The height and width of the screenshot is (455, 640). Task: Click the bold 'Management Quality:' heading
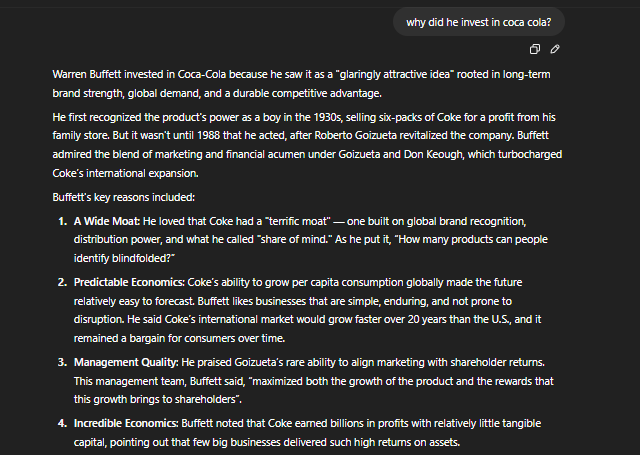126,362
